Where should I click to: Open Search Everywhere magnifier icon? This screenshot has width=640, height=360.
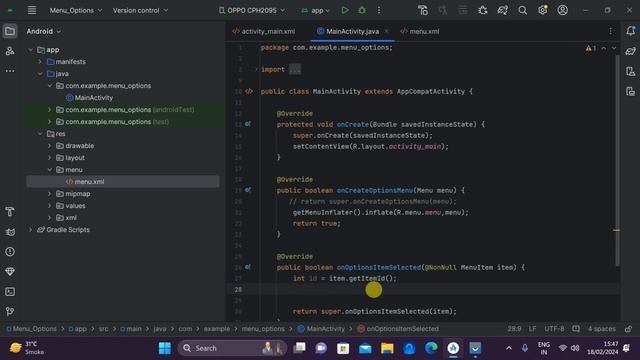[522, 10]
